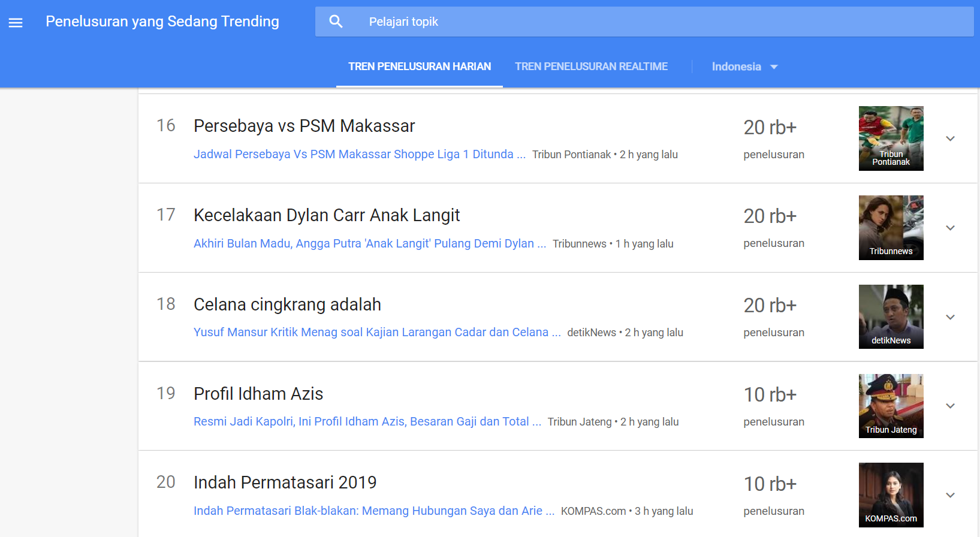Image resolution: width=980 pixels, height=537 pixels.
Task: Click '20 rb+' count for Persebaya row
Action: click(770, 127)
